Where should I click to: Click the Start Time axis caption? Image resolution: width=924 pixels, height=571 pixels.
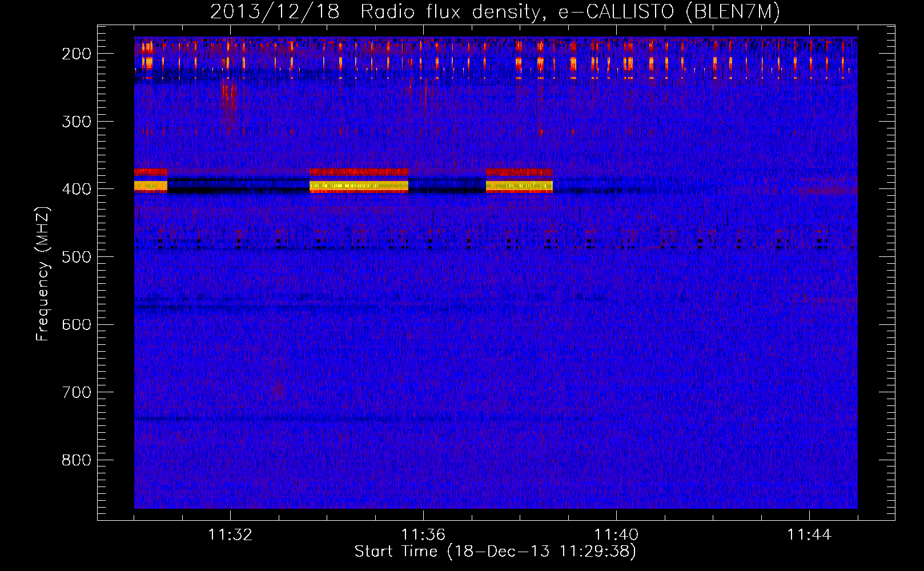point(495,552)
